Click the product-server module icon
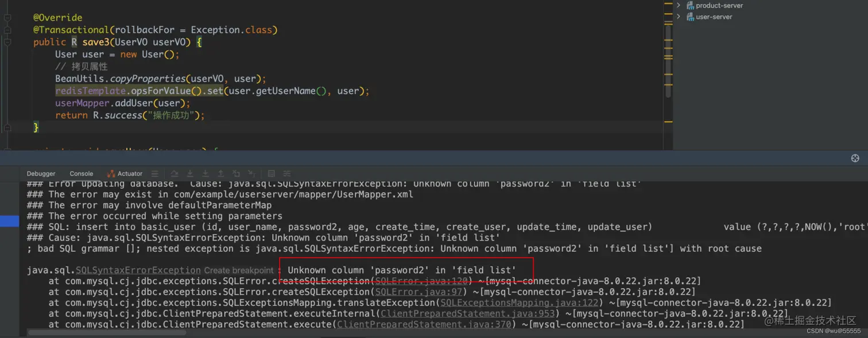The width and height of the screenshot is (868, 338). coord(690,5)
